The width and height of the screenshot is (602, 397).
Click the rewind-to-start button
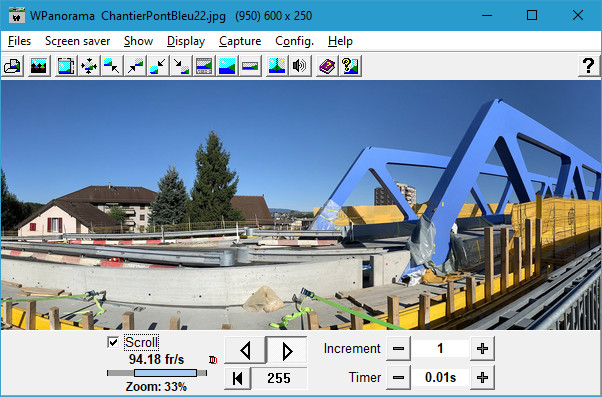238,378
